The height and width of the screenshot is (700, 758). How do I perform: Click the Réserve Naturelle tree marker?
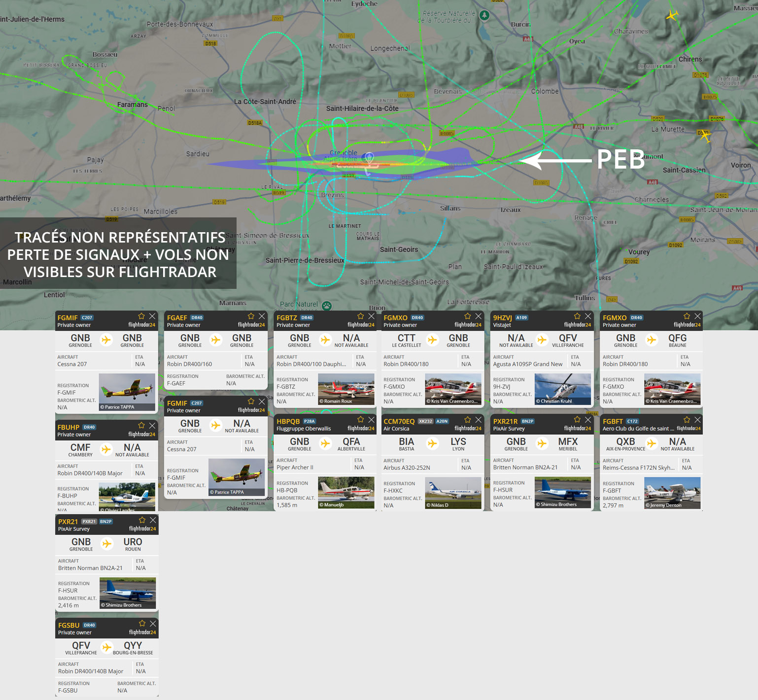click(484, 15)
